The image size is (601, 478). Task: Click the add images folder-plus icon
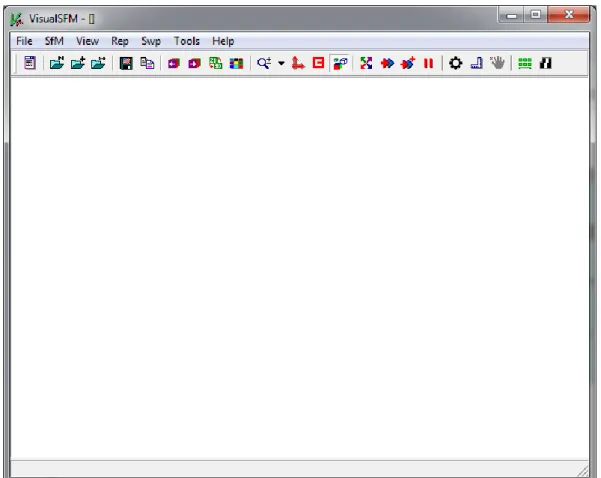pos(78,63)
